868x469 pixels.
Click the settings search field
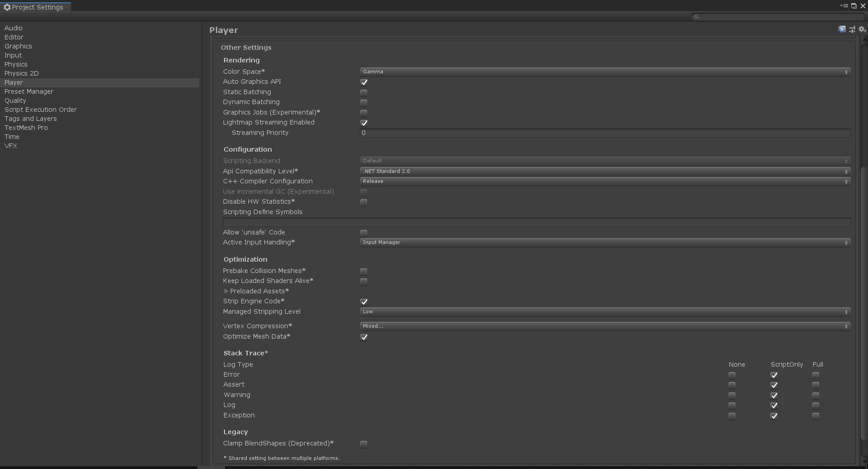tap(777, 17)
